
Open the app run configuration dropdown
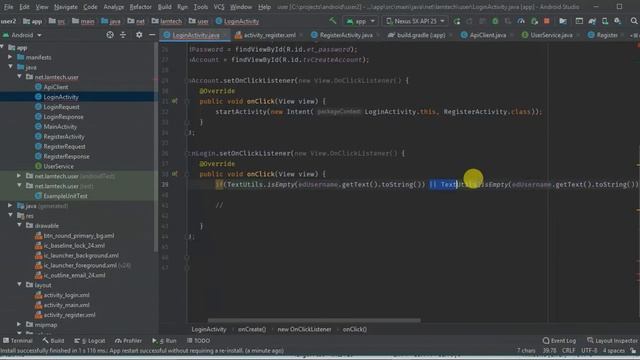tap(360, 21)
